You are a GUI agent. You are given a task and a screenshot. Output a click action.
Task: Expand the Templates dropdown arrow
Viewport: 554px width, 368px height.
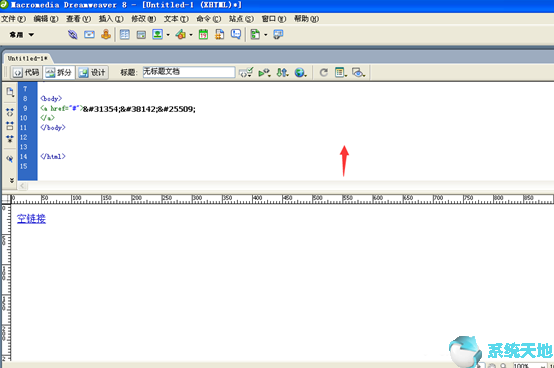click(x=265, y=35)
